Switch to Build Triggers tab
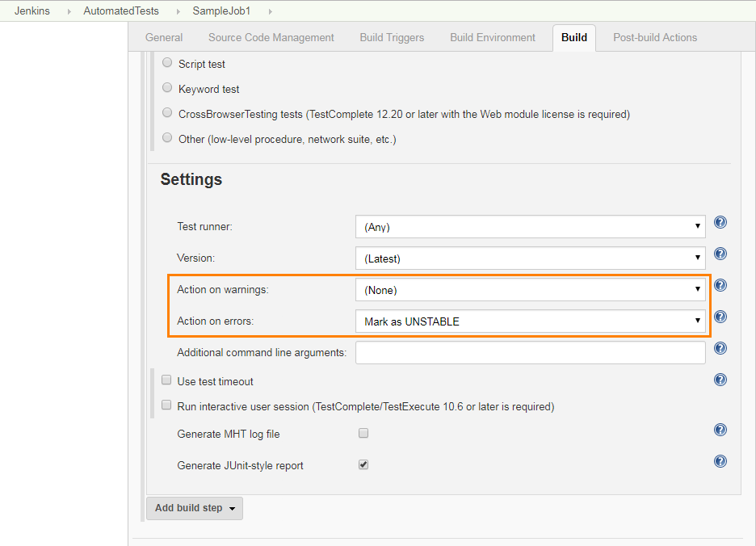The height and width of the screenshot is (546, 756). pyautogui.click(x=392, y=38)
